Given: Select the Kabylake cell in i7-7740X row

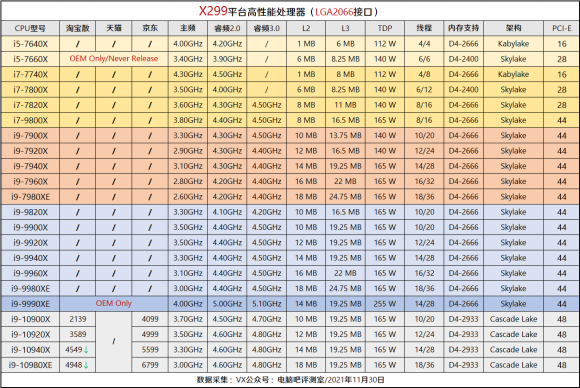Looking at the screenshot, I should (x=513, y=74).
